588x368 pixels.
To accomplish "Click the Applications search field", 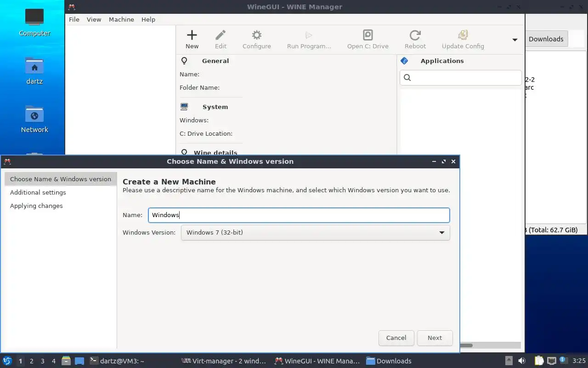I will coord(461,77).
